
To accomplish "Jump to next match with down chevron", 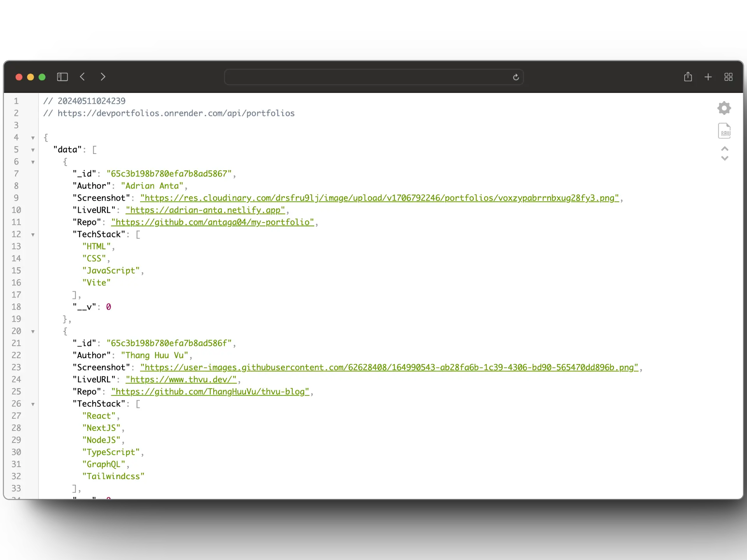I will coord(724,158).
